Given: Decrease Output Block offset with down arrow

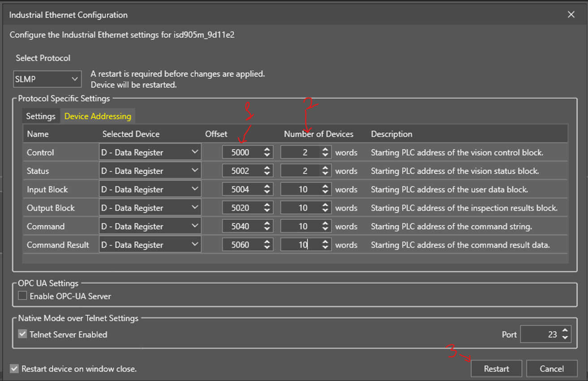Looking at the screenshot, I should 267,211.
